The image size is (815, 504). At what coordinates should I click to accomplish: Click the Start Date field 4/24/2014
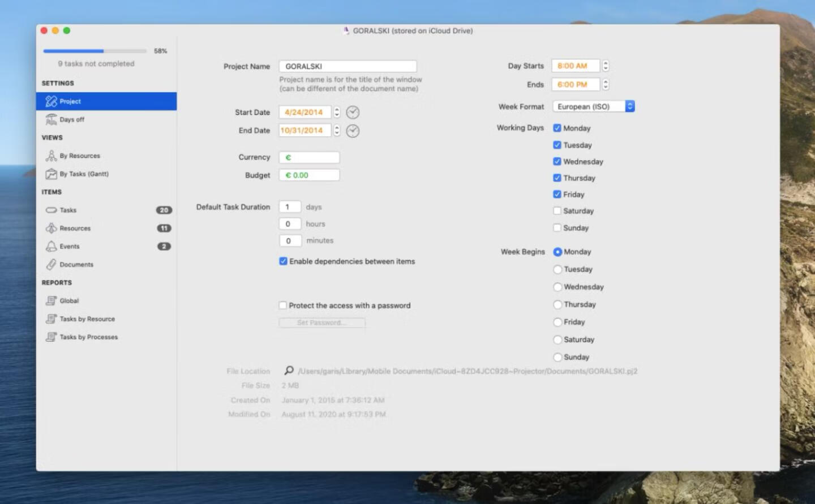coord(304,112)
